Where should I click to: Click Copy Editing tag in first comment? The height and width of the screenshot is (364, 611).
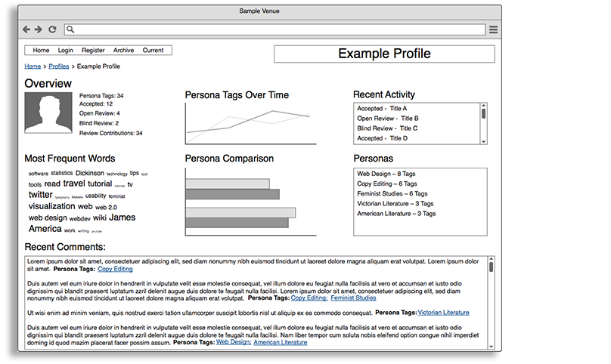click(x=116, y=269)
